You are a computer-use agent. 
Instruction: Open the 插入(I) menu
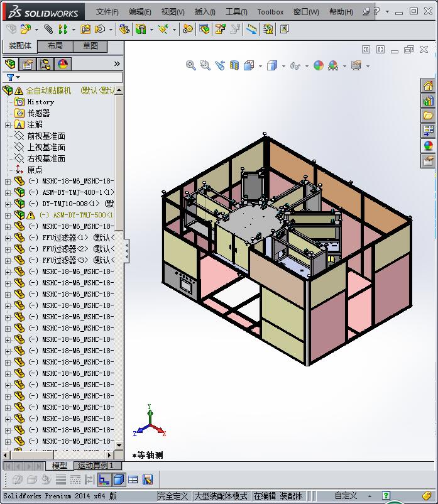[205, 12]
